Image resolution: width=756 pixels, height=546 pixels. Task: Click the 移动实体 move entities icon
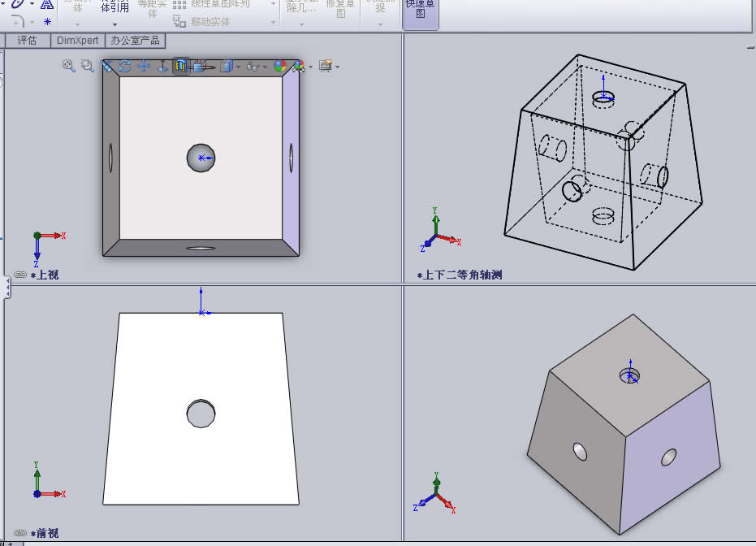[x=179, y=21]
